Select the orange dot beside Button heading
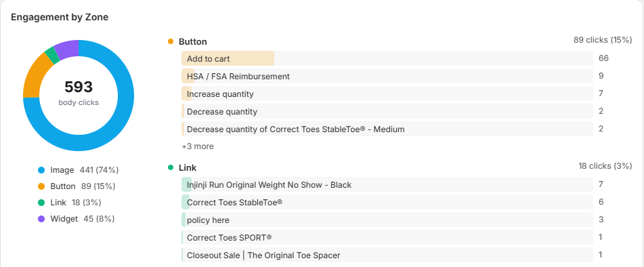 (171, 41)
